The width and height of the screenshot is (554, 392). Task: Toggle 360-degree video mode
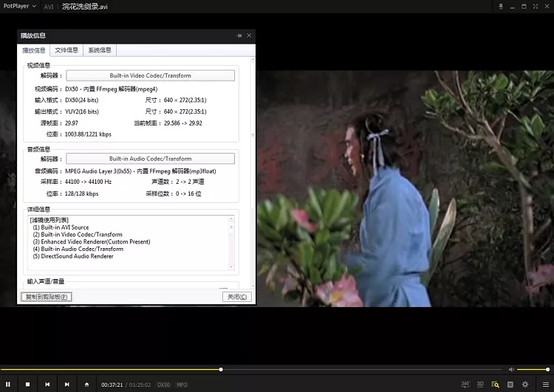coord(465,384)
